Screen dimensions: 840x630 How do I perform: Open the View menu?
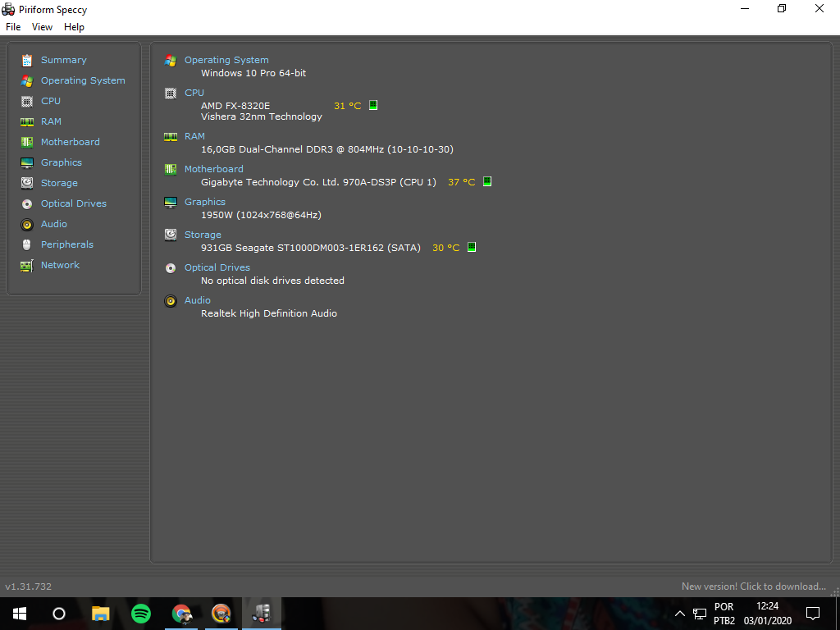(42, 27)
